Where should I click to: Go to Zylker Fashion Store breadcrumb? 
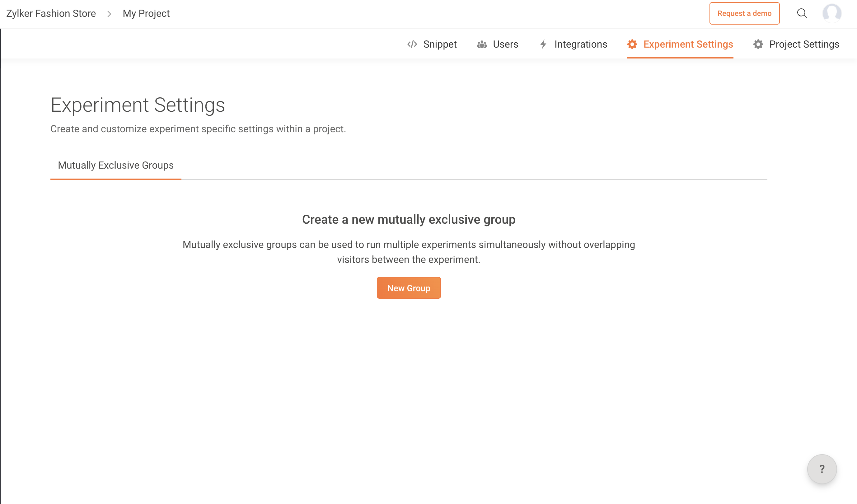[x=51, y=14]
